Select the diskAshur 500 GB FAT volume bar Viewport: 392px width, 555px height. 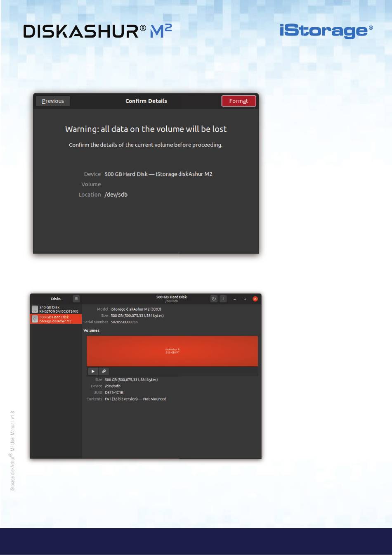172,351
